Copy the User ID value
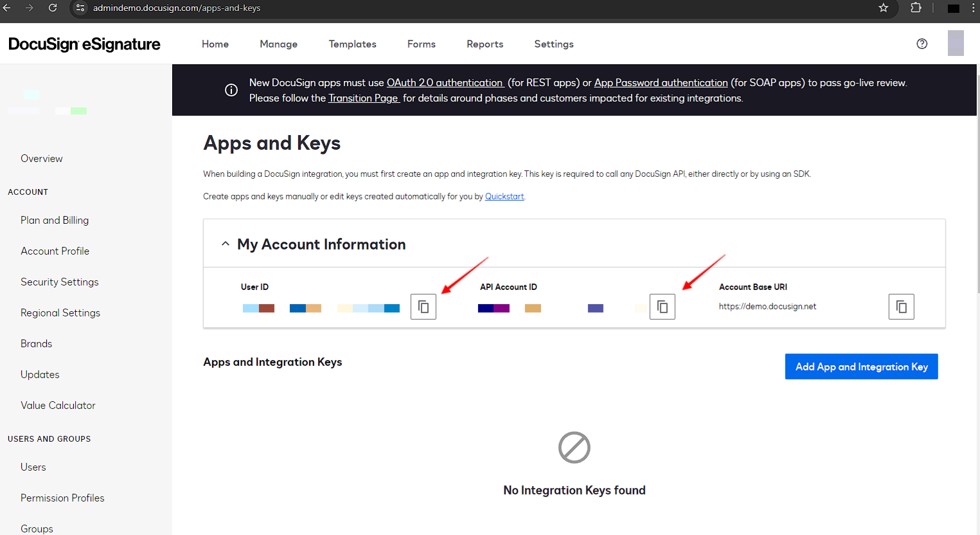This screenshot has height=535, width=980. point(423,307)
